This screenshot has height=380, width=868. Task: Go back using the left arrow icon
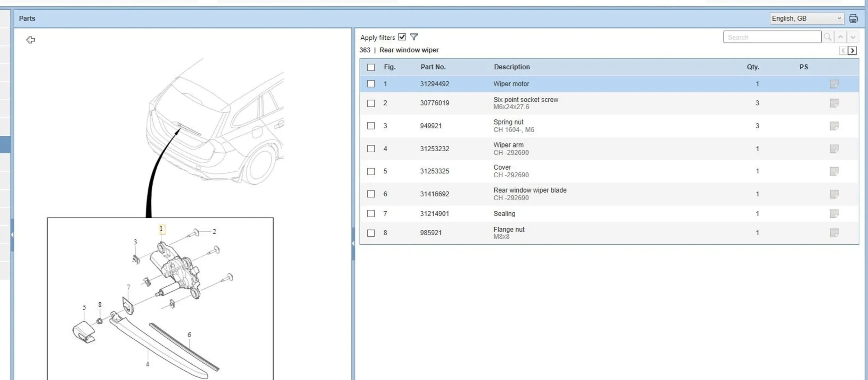click(31, 40)
